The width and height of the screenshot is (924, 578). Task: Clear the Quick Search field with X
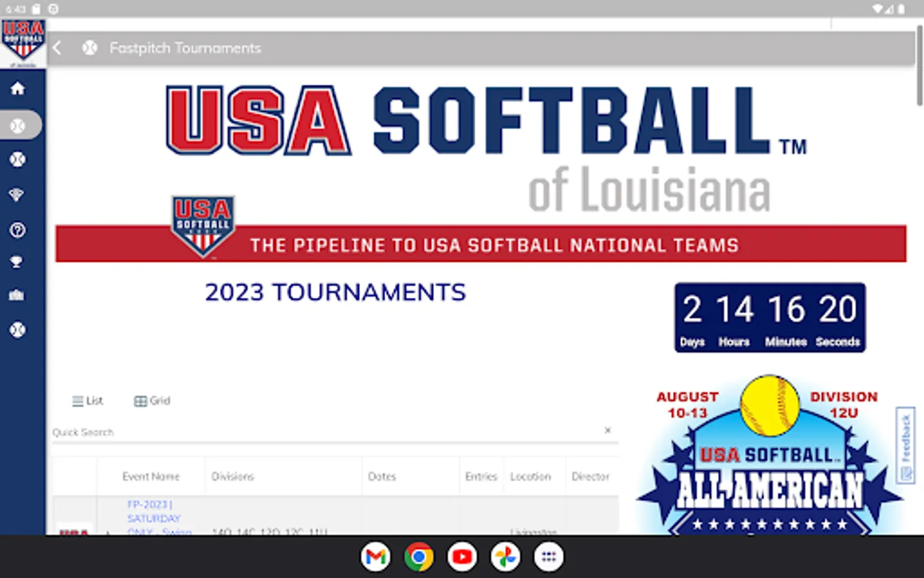[x=608, y=430]
